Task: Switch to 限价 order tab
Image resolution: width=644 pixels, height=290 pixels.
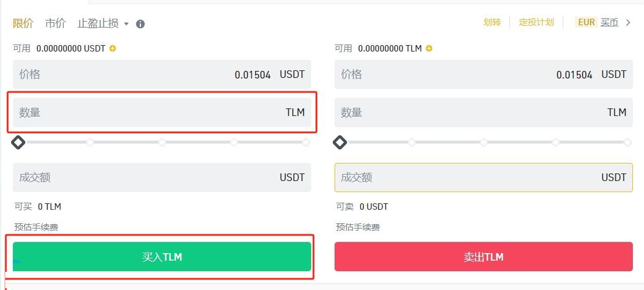Action: tap(23, 23)
